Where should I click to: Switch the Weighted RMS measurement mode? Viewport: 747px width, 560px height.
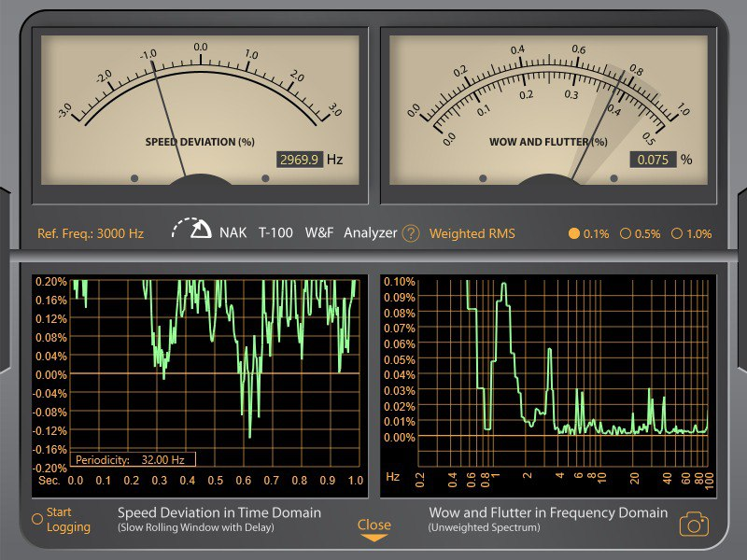coord(472,233)
